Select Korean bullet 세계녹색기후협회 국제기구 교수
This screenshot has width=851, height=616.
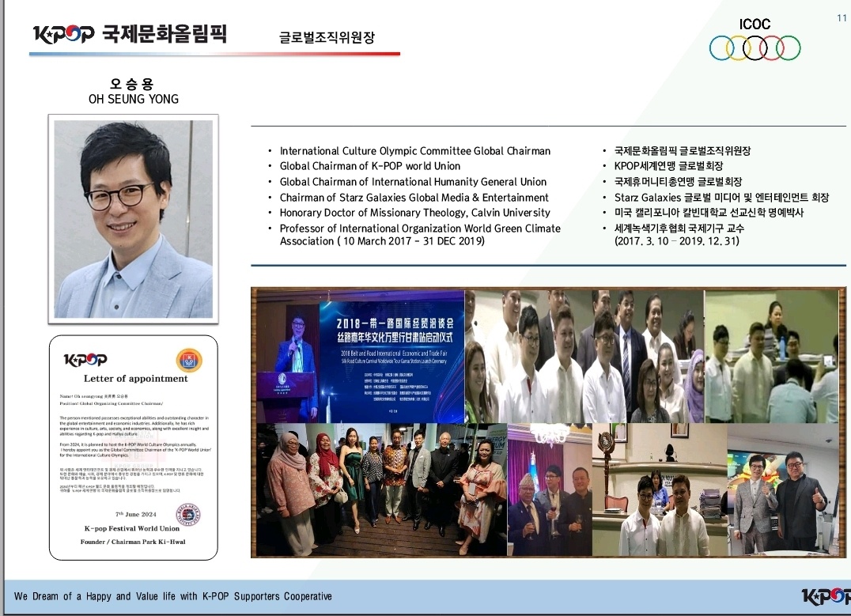(679, 229)
